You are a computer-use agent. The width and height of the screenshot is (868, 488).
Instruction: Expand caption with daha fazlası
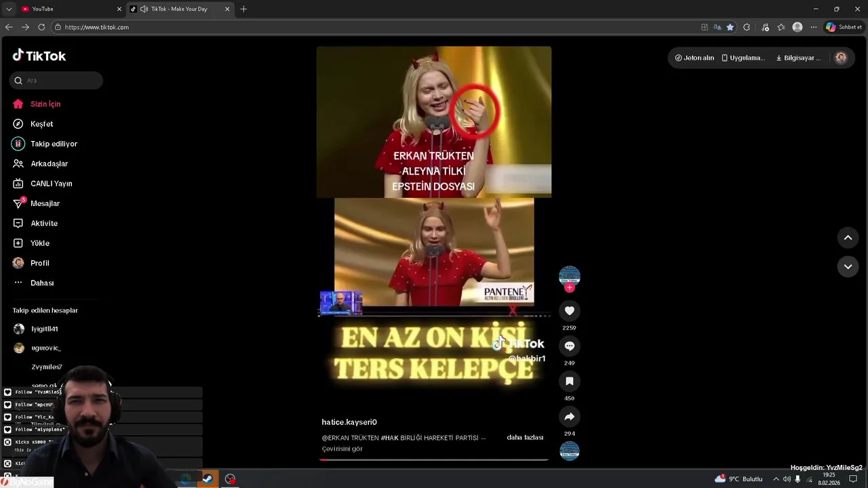click(x=525, y=438)
